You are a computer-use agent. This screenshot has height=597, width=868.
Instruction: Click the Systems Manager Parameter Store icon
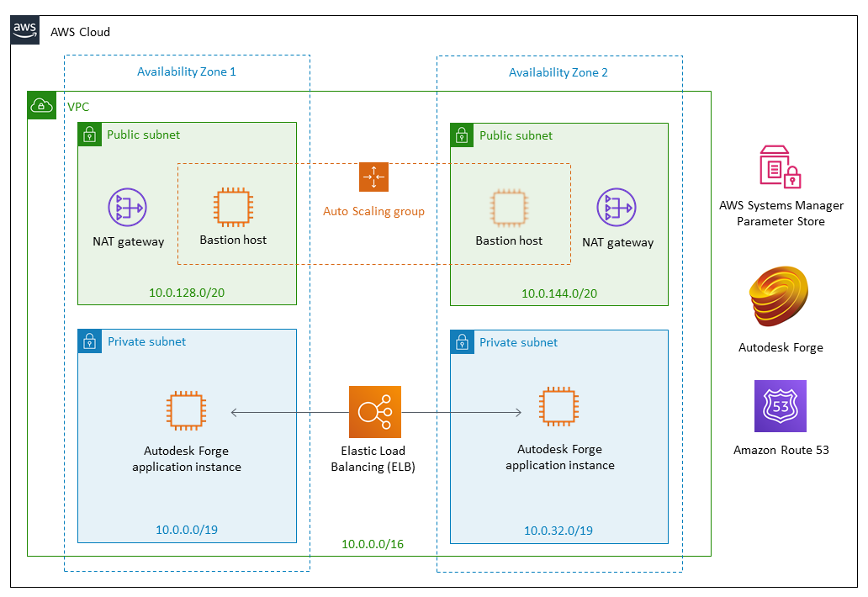780,166
